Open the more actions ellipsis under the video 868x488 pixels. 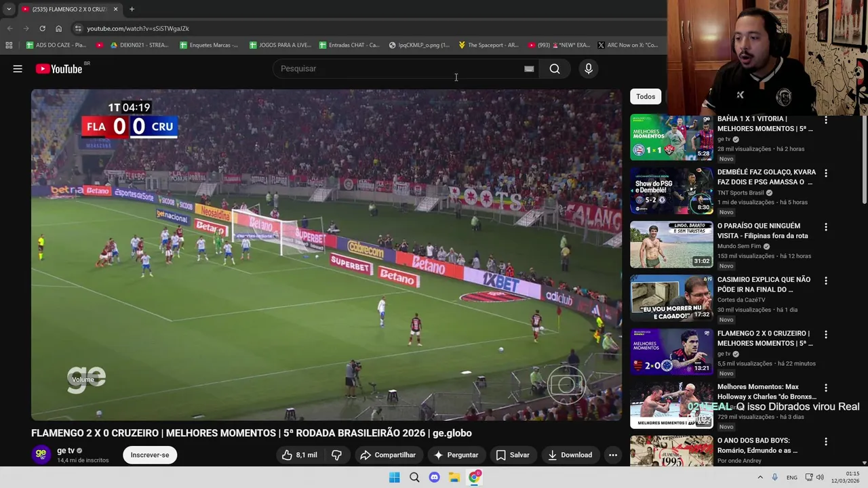(613, 455)
